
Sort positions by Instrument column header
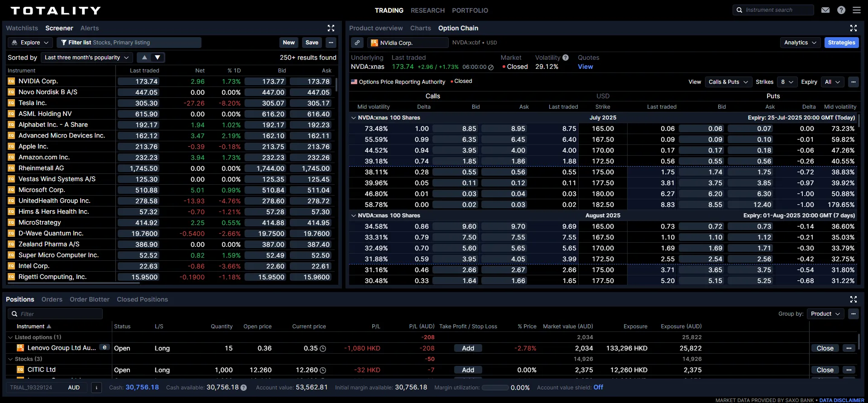click(x=34, y=326)
